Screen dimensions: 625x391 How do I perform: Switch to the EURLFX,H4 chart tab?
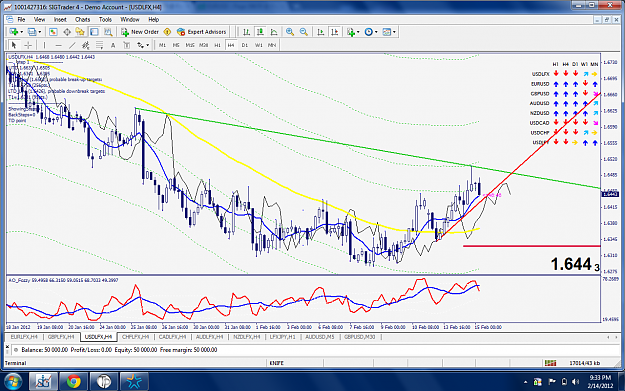[x=24, y=337]
